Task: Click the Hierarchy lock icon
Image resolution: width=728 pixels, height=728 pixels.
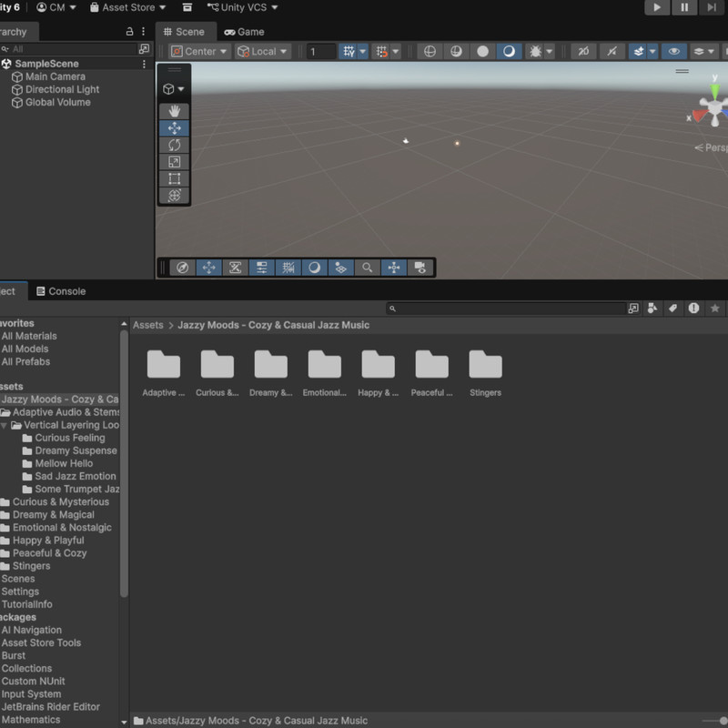Action: click(x=130, y=32)
